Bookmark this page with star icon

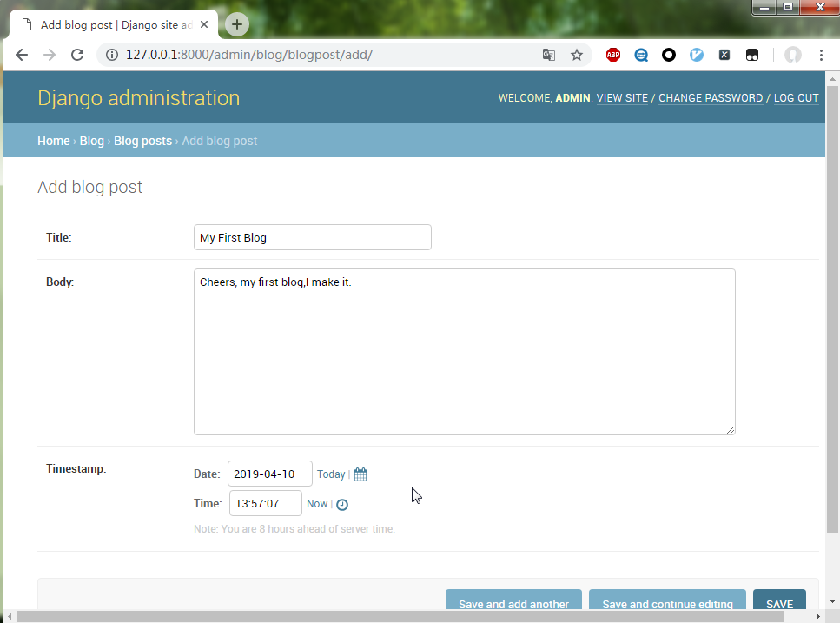[577, 55]
